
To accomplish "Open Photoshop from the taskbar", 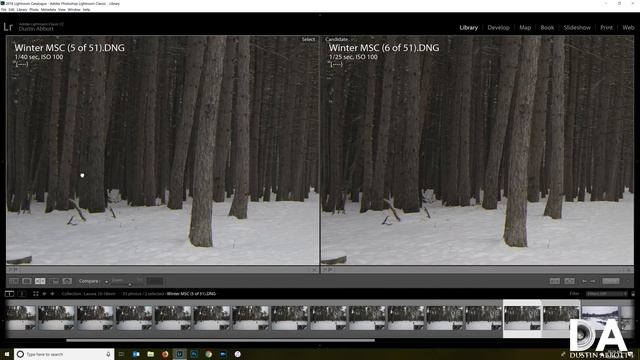I will point(194,354).
